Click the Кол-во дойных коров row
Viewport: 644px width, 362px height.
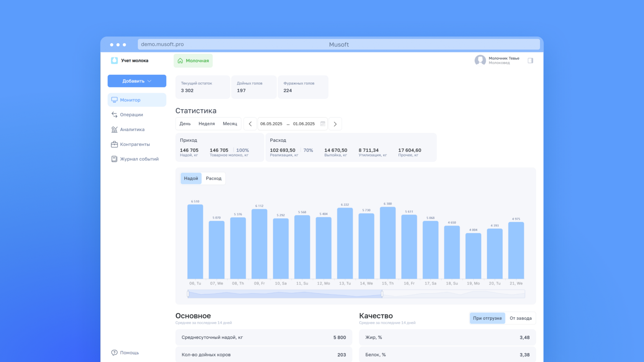tap(263, 355)
